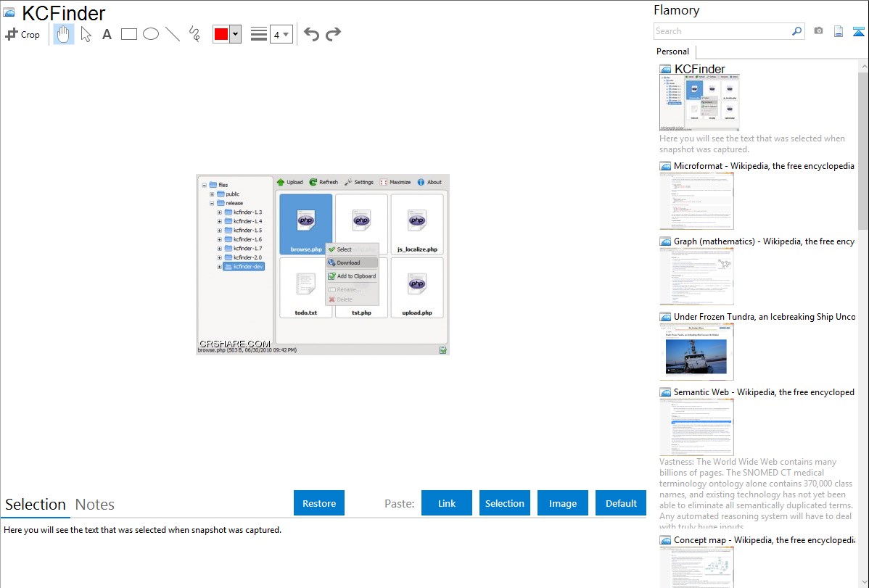
Task: Click the Paste Image button
Action: coord(562,503)
